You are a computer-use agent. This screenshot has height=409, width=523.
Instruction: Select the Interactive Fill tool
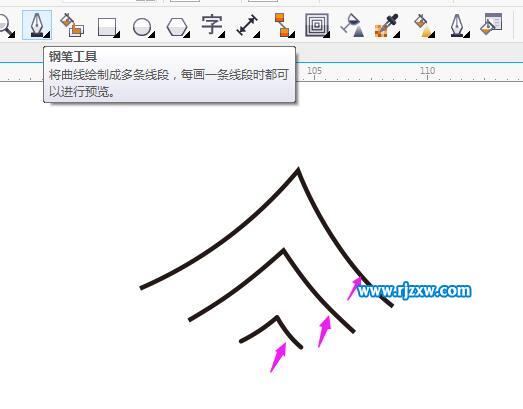tap(424, 25)
